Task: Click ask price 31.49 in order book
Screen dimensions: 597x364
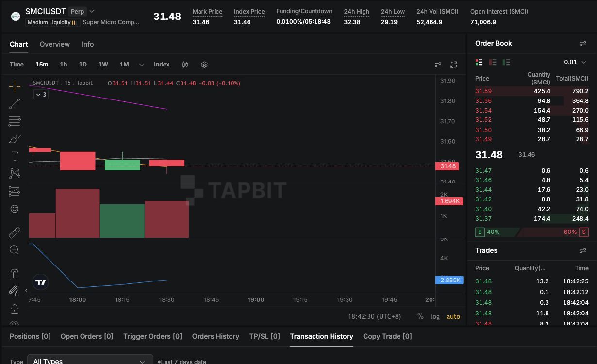Action: point(483,139)
